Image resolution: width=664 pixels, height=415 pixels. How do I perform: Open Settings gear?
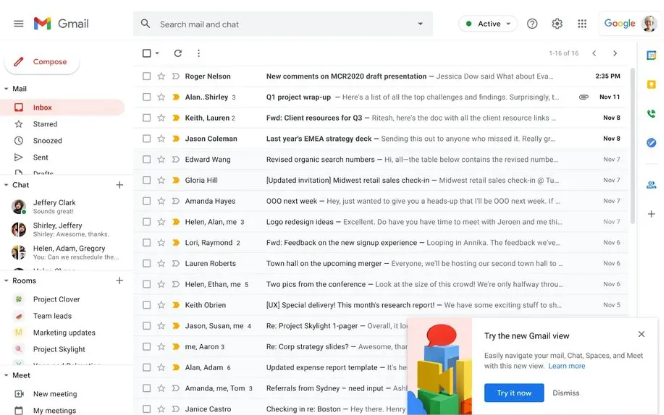[x=557, y=24]
